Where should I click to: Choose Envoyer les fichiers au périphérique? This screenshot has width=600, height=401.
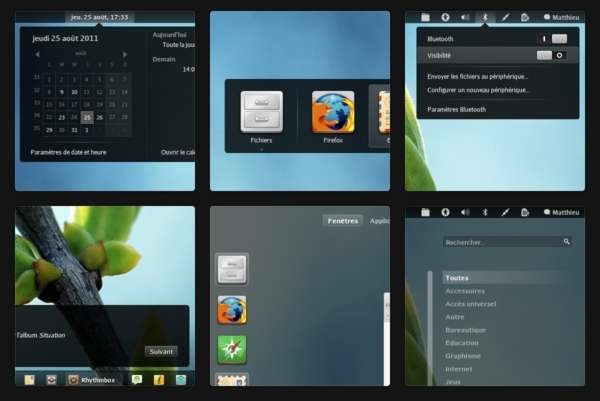point(477,77)
